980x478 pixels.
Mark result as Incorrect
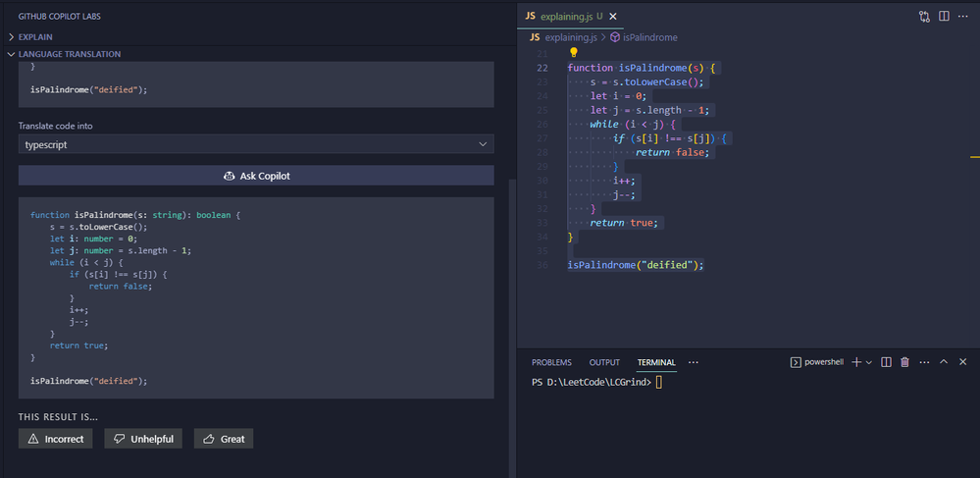[x=56, y=439]
